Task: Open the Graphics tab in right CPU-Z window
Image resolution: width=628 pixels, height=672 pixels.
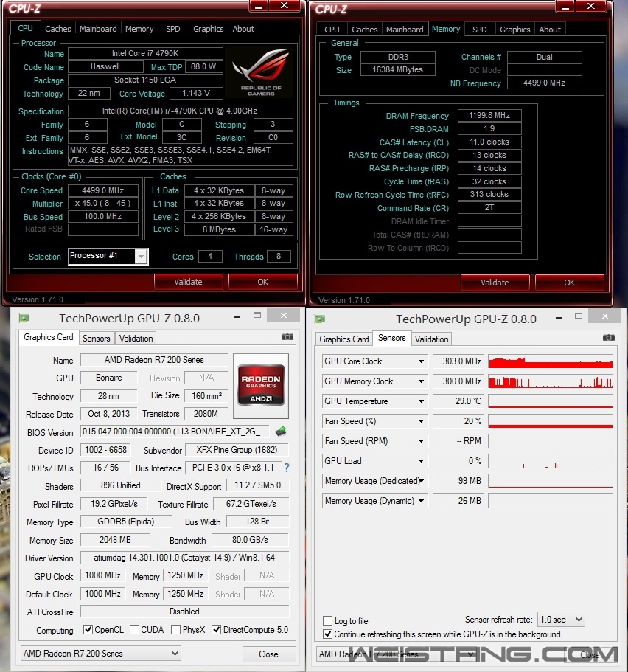Action: 515,30
